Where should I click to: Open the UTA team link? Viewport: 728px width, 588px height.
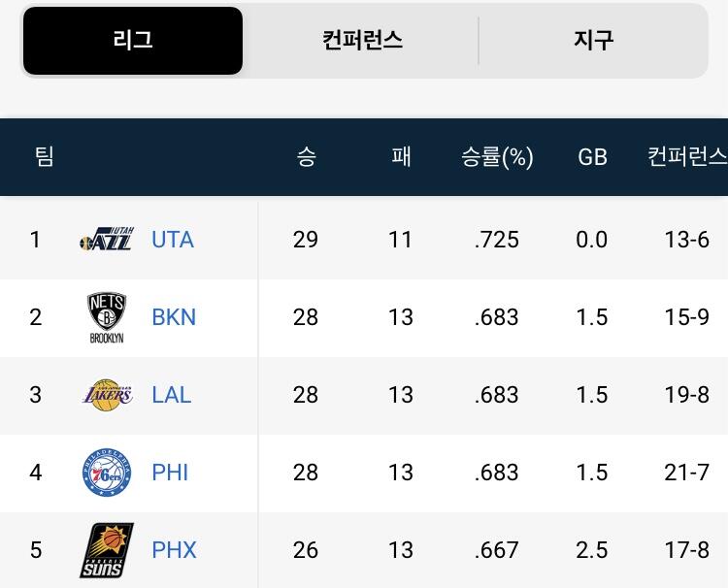(x=173, y=240)
